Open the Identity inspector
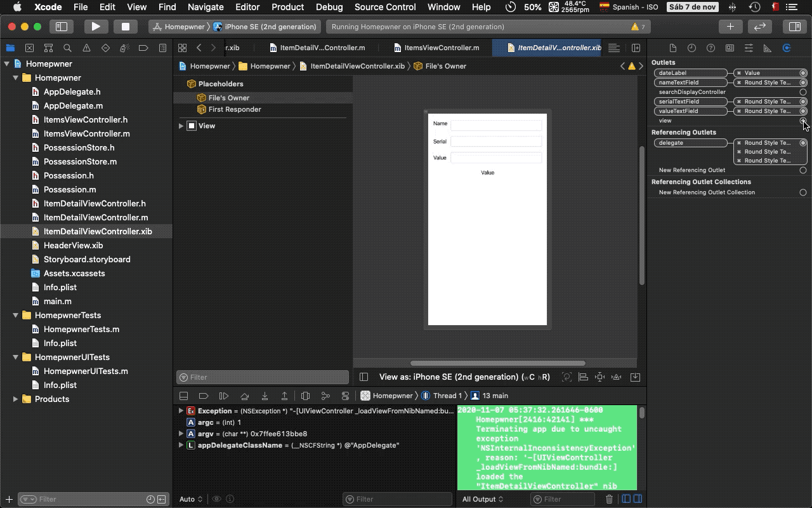Screen dimensions: 812x508 (x=730, y=48)
